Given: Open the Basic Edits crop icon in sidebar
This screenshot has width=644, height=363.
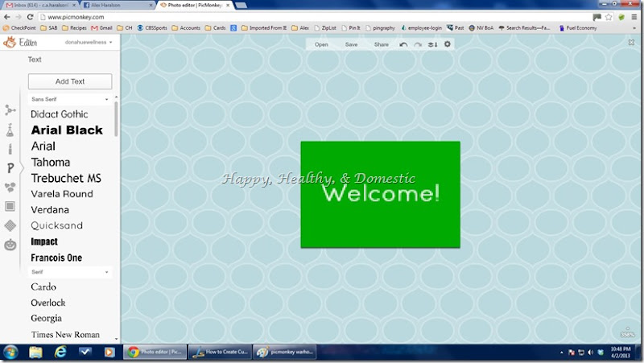Looking at the screenshot, I should pyautogui.click(x=10, y=110).
